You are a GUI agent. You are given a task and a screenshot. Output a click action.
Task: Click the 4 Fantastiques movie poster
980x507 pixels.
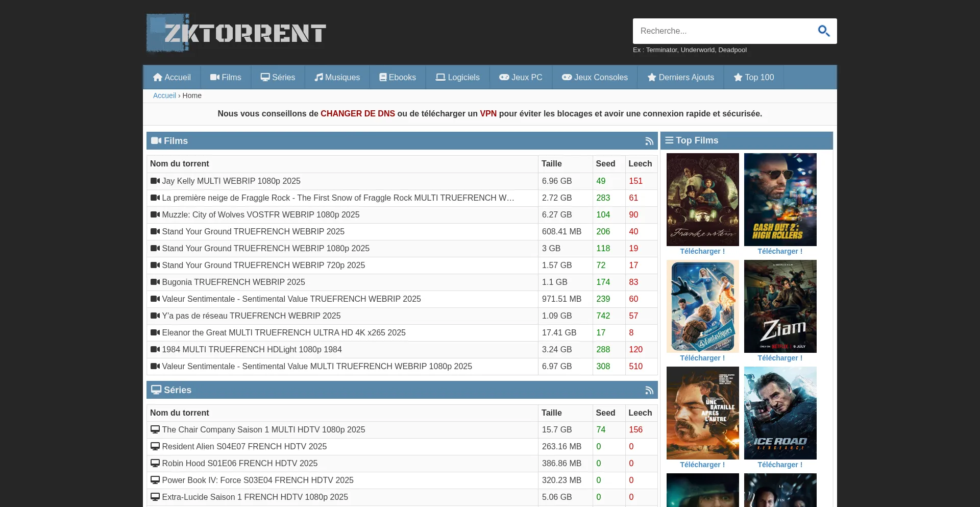click(x=703, y=306)
